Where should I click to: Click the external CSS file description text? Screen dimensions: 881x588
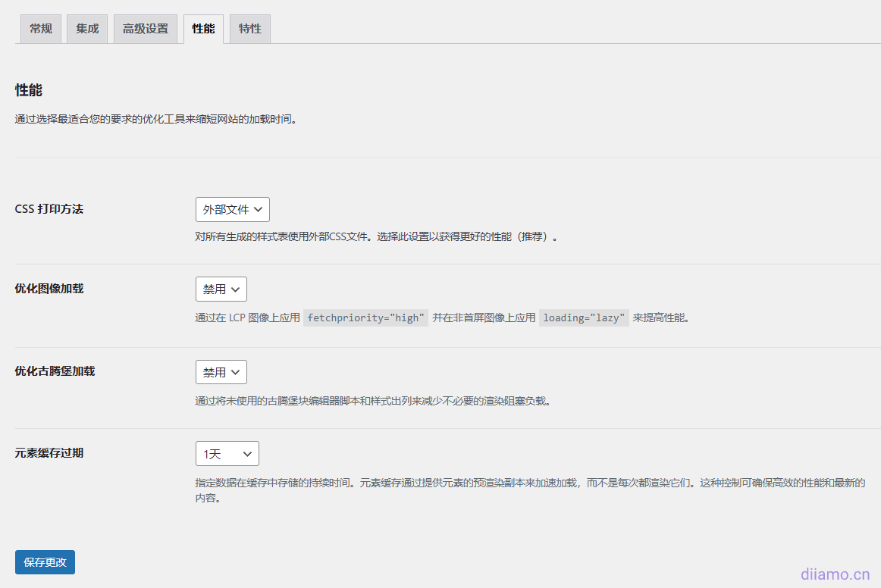pyautogui.click(x=377, y=236)
